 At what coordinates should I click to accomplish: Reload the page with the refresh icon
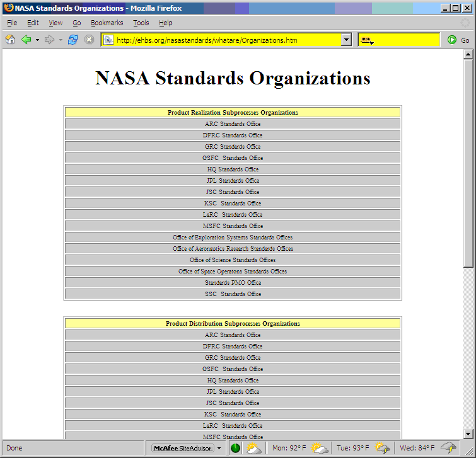click(73, 40)
